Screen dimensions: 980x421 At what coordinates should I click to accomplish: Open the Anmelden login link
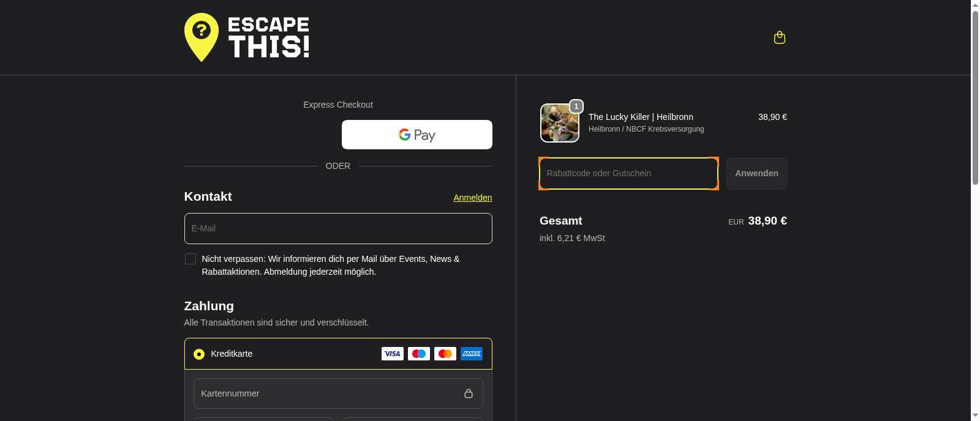coord(473,198)
